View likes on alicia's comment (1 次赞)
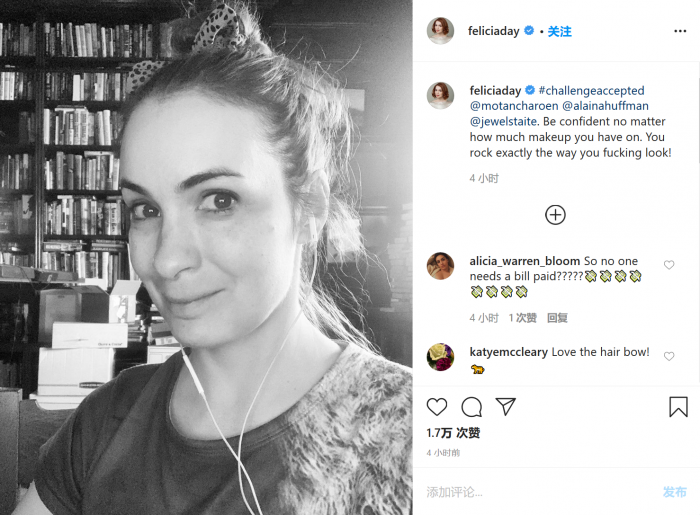The height and width of the screenshot is (515, 700). [522, 318]
